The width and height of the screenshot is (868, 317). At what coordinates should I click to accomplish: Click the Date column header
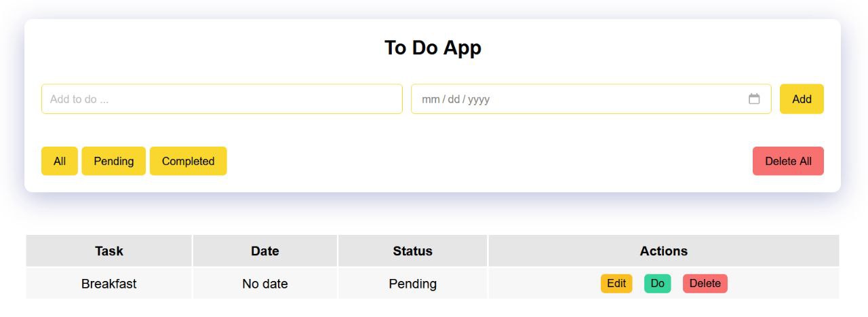click(x=264, y=251)
